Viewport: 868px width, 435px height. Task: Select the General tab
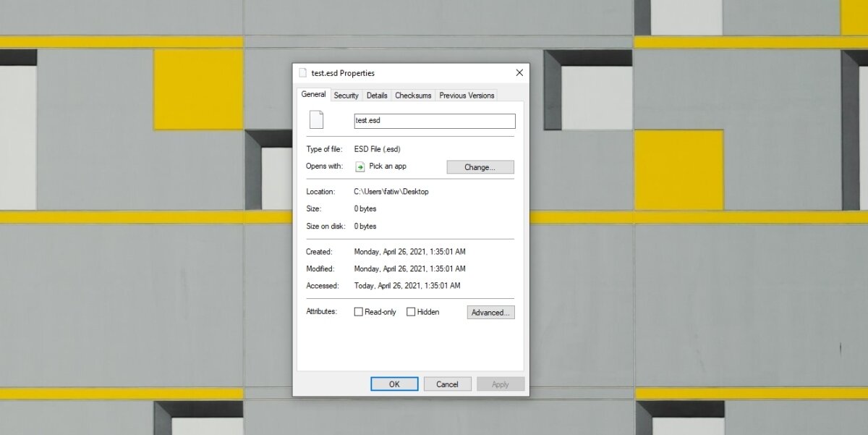click(313, 95)
